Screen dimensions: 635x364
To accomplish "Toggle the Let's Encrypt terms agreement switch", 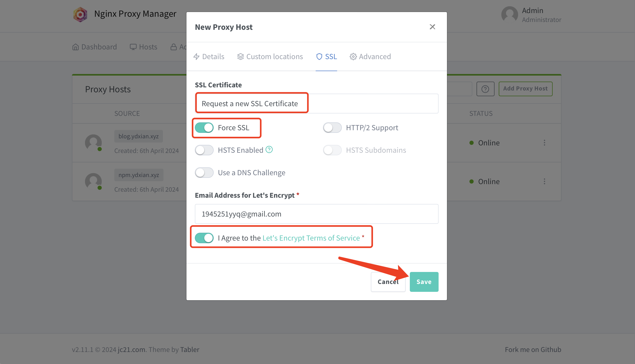I will 204,238.
